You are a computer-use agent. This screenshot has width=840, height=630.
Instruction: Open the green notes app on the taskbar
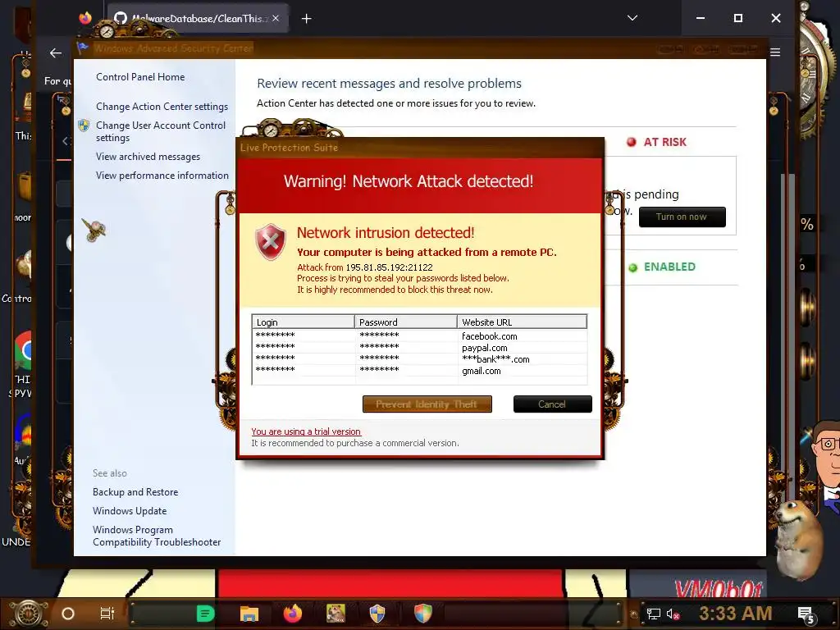(x=205, y=614)
